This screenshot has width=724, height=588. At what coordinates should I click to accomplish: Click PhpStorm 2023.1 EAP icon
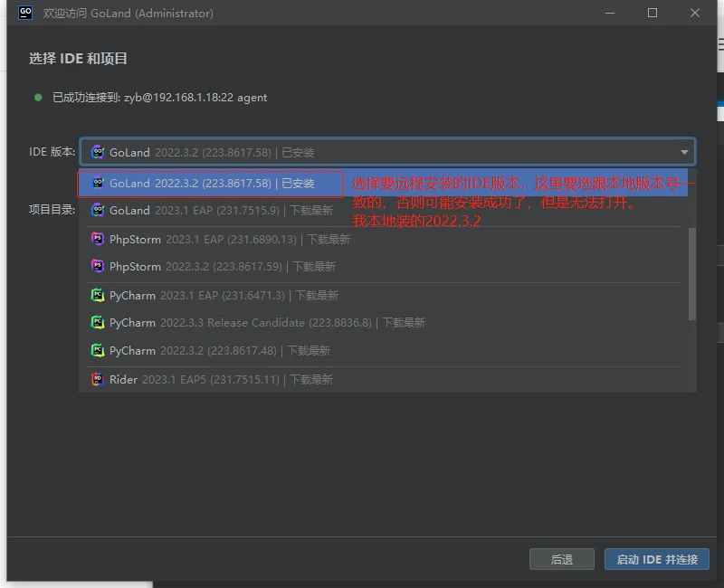click(98, 239)
